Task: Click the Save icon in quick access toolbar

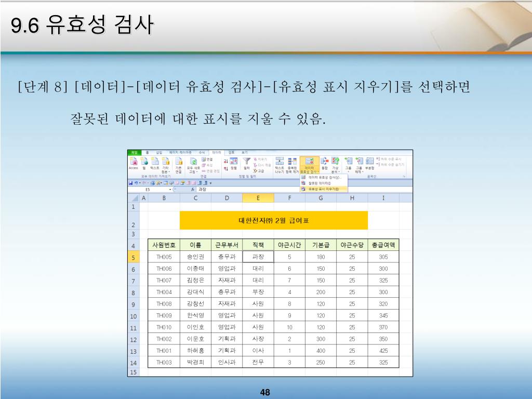Action: pyautogui.click(x=130, y=183)
